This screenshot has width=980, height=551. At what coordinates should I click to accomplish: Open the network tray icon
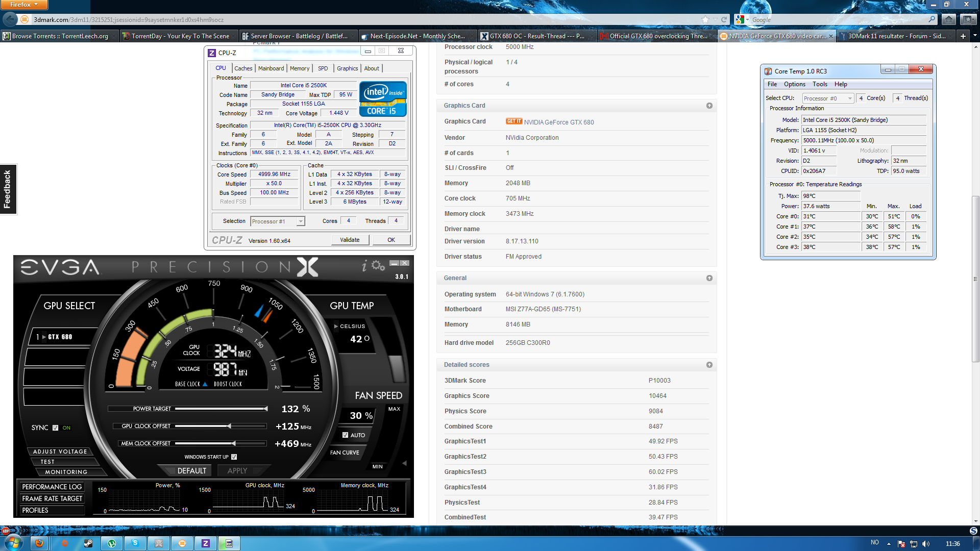[914, 544]
